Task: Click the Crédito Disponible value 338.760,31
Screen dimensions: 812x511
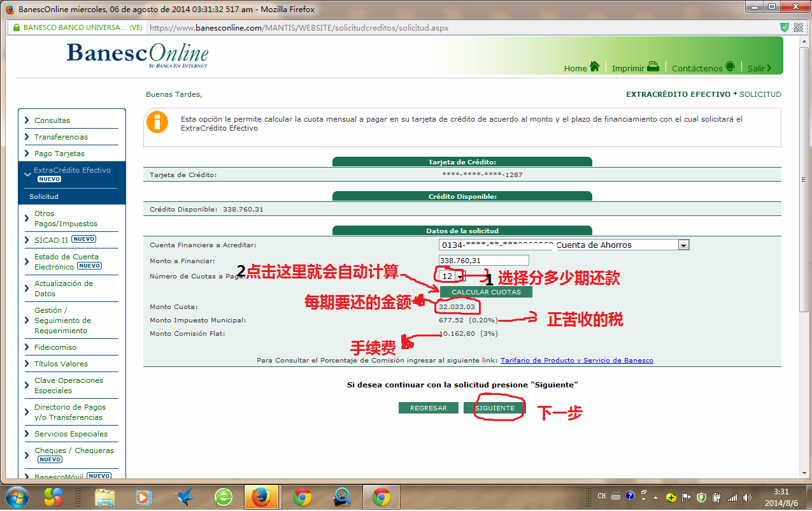Action: tap(243, 209)
